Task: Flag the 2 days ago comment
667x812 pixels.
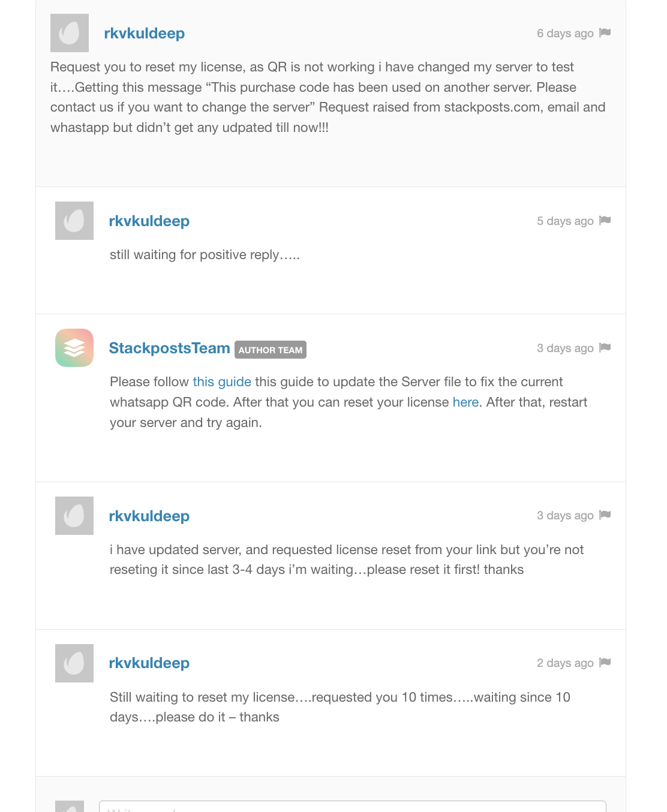Action: [605, 663]
